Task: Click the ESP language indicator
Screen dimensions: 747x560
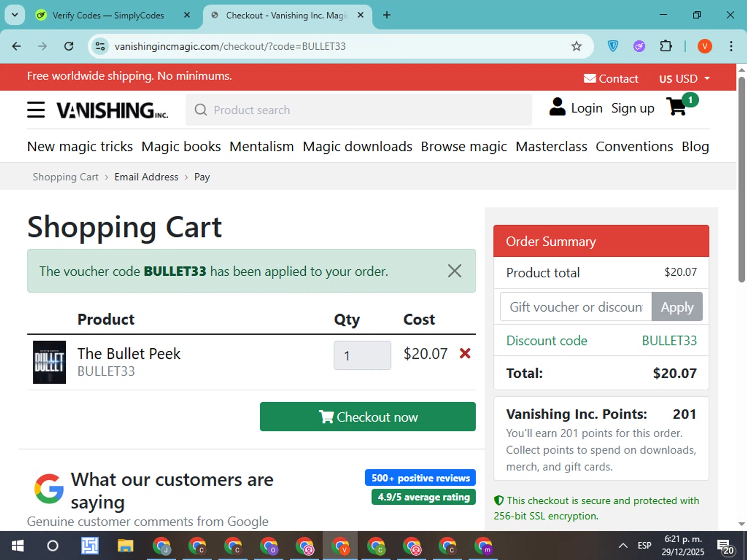Action: coord(644,546)
